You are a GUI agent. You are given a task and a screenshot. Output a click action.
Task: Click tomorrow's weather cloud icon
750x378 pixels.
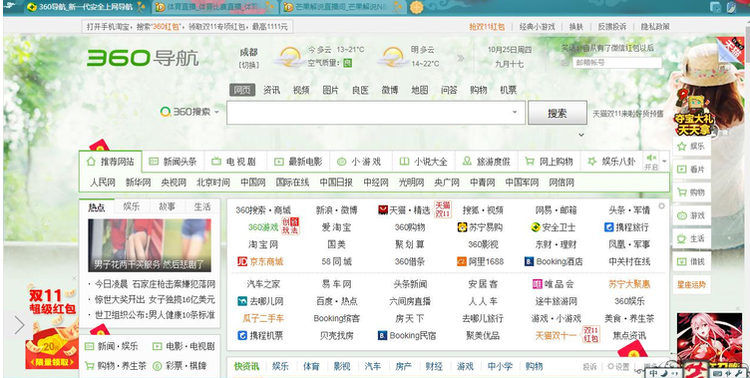pyautogui.click(x=392, y=56)
